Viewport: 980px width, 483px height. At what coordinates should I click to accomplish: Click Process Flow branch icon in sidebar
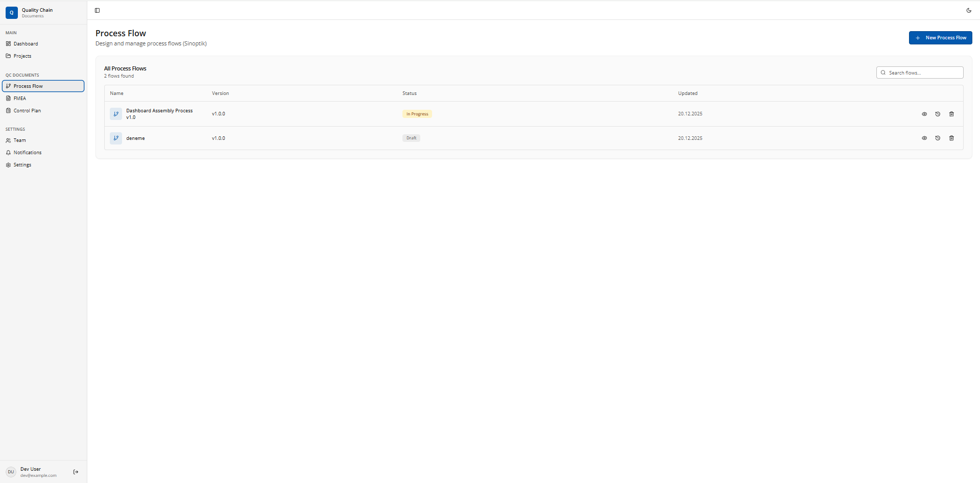tap(8, 86)
